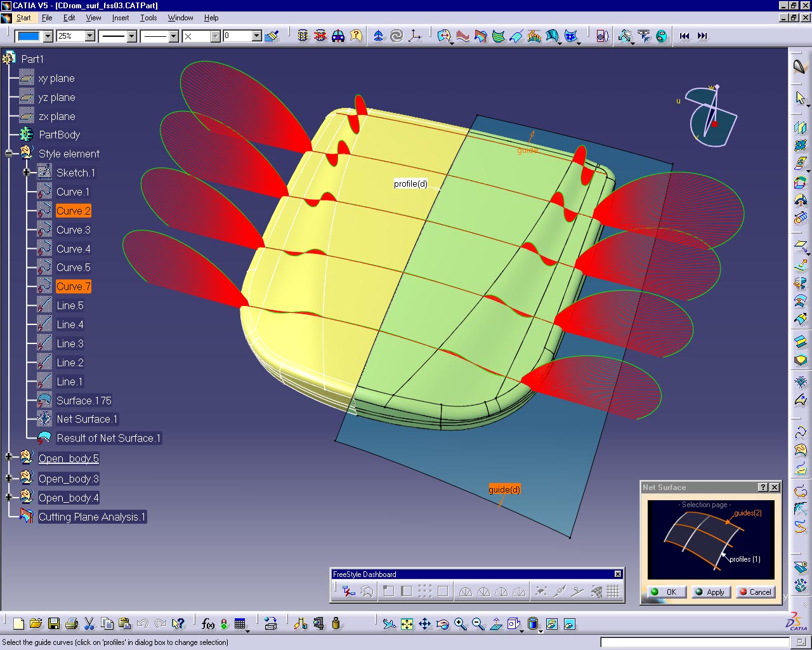Click the first icon in FreeStyle Dashboard

(348, 592)
